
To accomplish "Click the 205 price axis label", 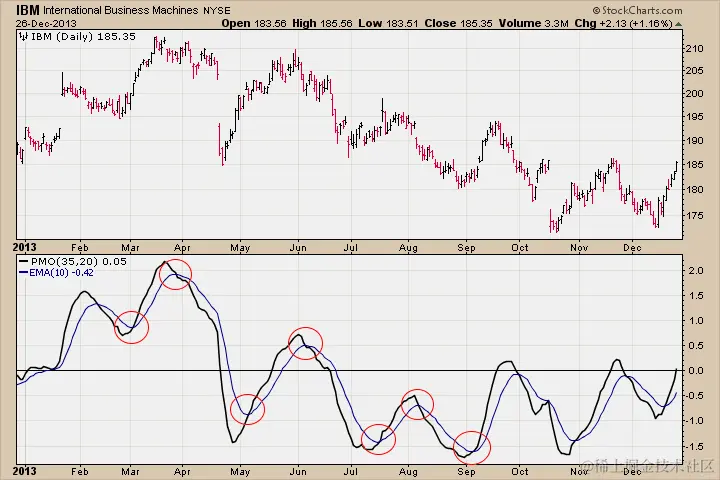I will point(694,71).
